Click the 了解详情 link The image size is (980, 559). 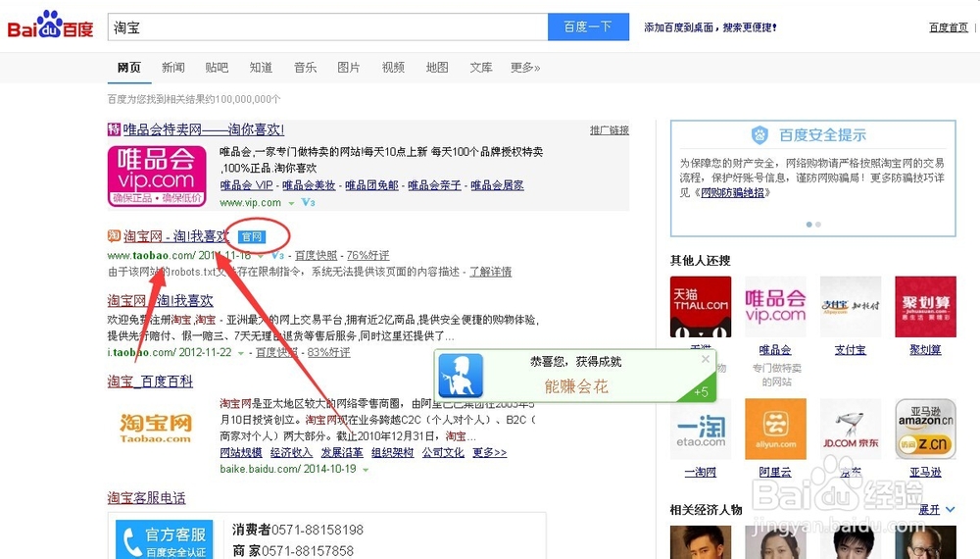[x=491, y=272]
